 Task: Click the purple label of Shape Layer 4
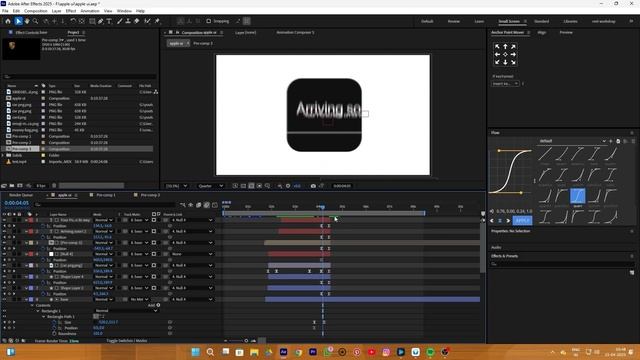[31, 277]
